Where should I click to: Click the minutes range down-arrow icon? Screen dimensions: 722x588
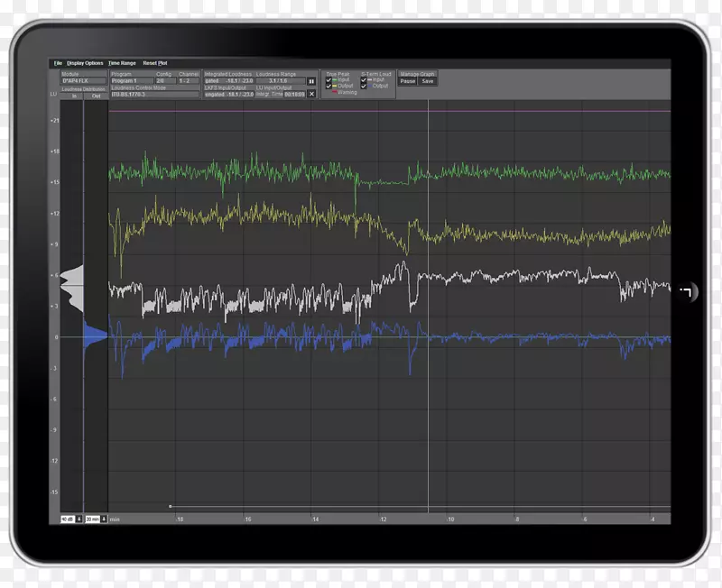(104, 519)
